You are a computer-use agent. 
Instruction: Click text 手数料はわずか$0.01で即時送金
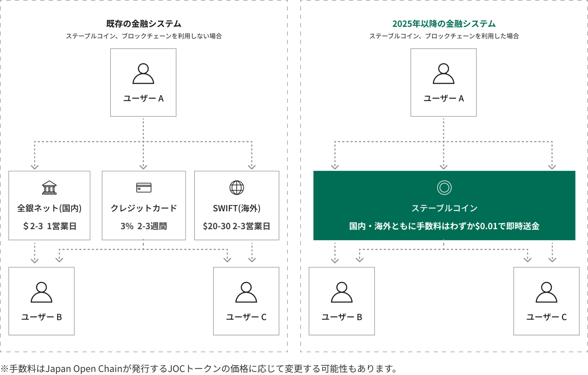[x=478, y=226]
